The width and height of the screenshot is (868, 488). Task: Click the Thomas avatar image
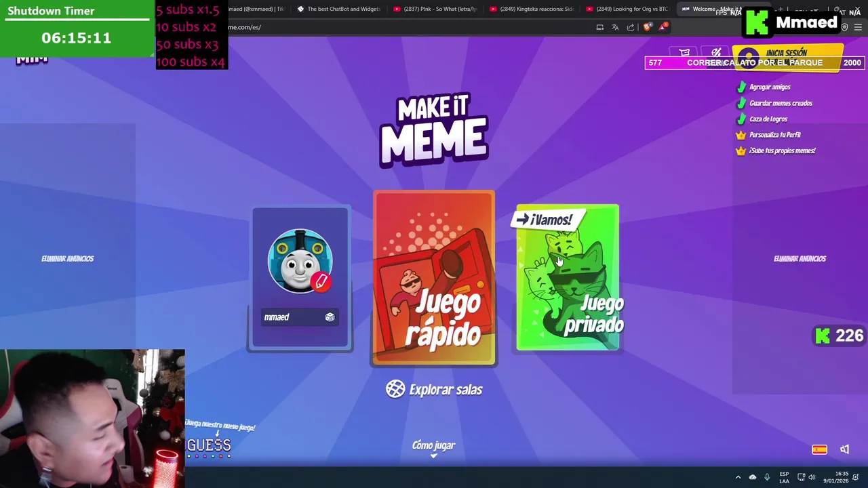[x=300, y=261]
